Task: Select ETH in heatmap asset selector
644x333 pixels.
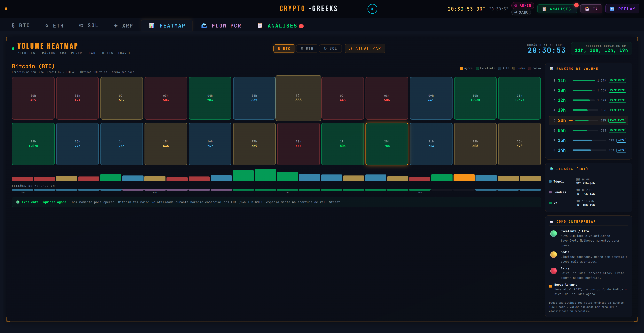Action: 307,48
